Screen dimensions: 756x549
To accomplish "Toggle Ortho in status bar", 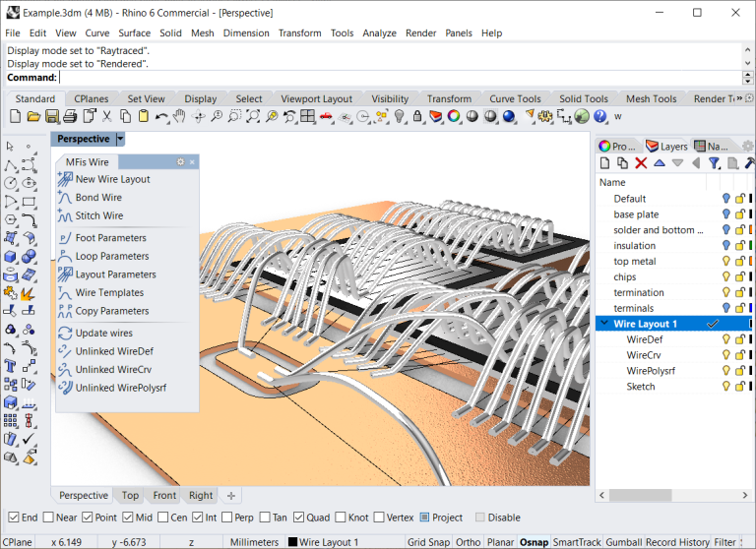I will click(469, 542).
